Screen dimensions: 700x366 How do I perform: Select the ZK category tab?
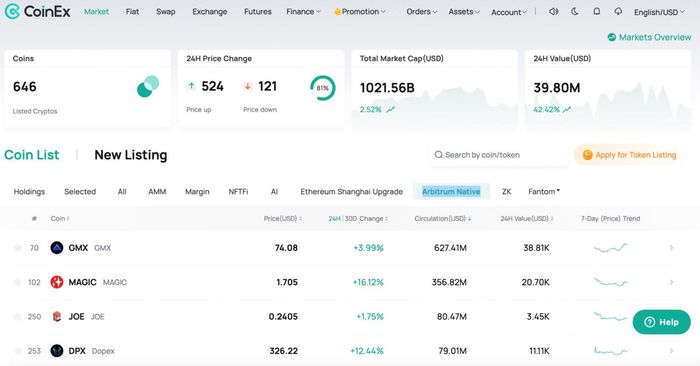tap(506, 191)
